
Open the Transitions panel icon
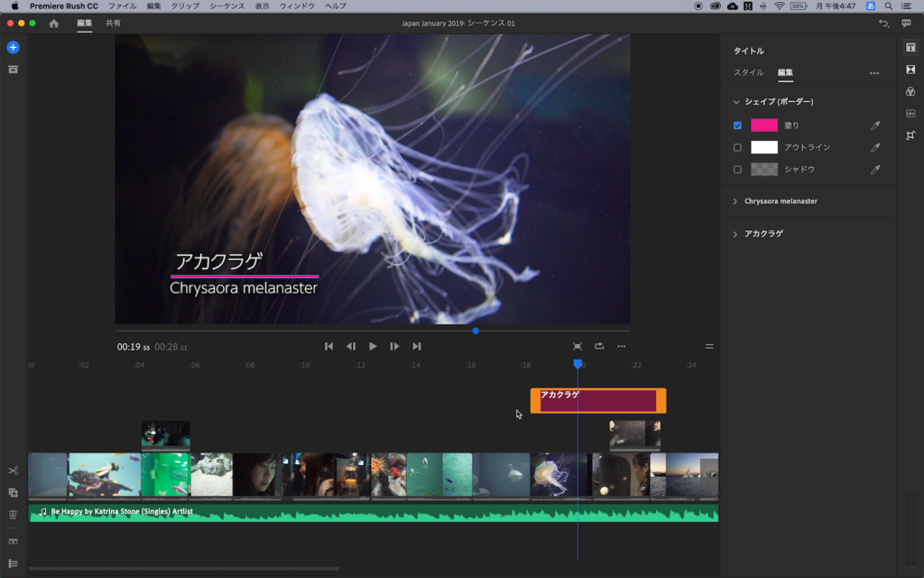coord(910,70)
